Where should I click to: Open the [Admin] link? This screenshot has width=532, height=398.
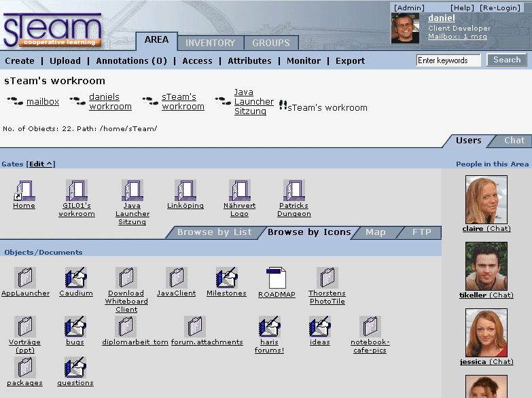[409, 7]
